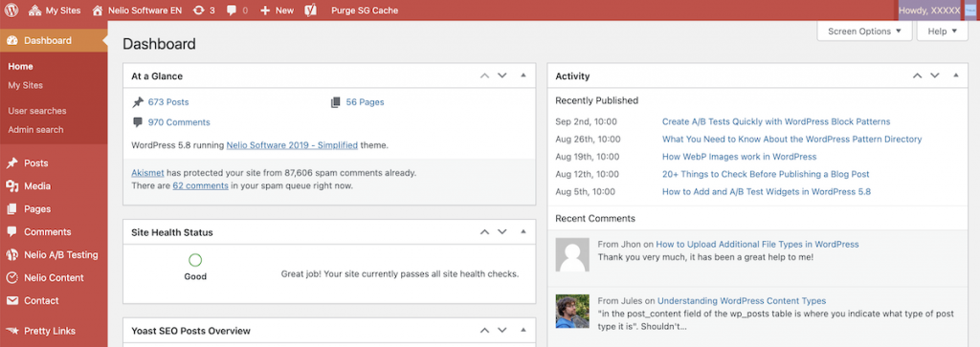Image resolution: width=980 pixels, height=347 pixels.
Task: Click the Pages icon in sidebar
Action: pyautogui.click(x=11, y=209)
